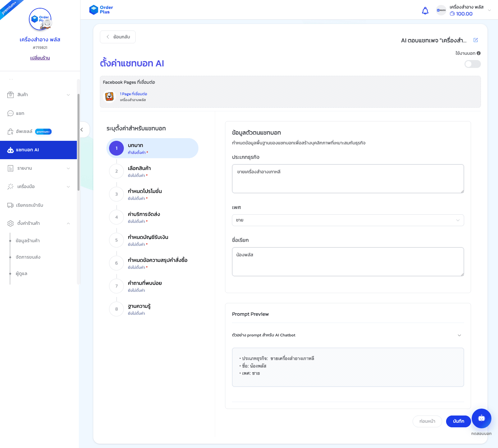Click the เครื่องมือ (tools) sidebar icon
498x448 pixels.
pos(10,186)
